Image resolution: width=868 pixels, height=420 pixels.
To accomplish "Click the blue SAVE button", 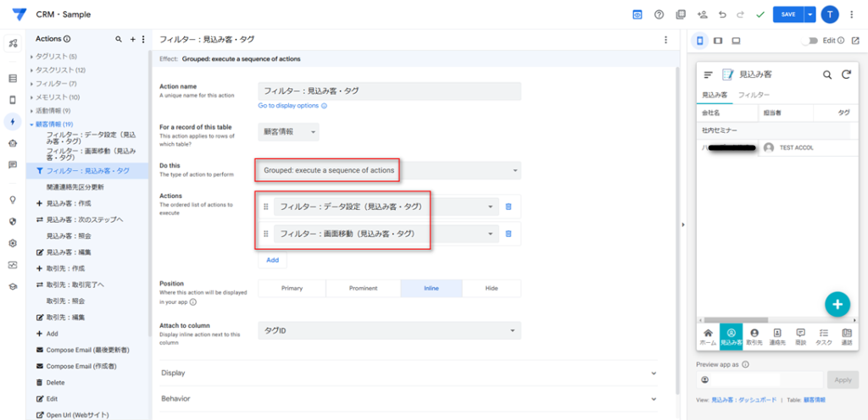I will (787, 14).
